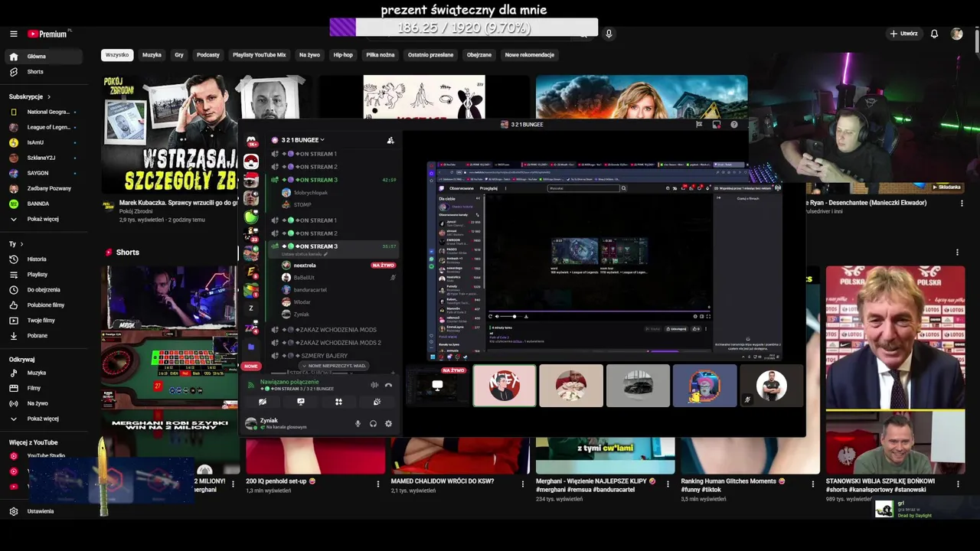Mute the Discord microphone

click(x=358, y=423)
